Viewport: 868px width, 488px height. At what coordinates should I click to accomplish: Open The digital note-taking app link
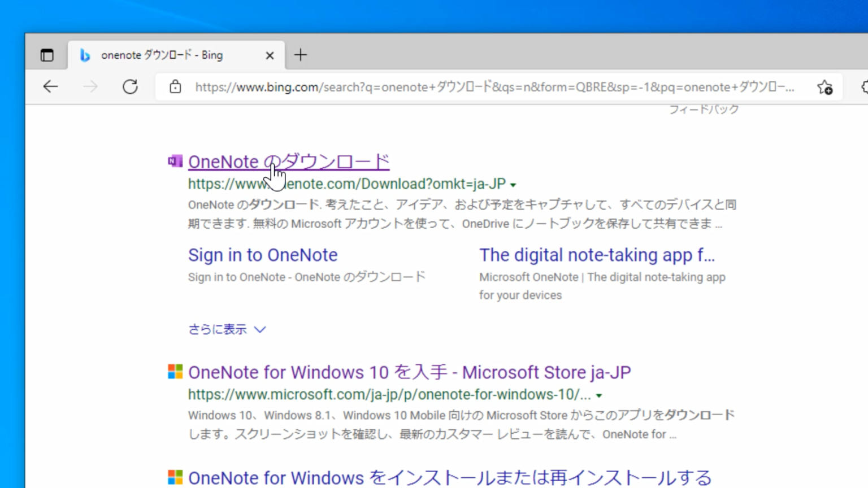click(x=597, y=255)
